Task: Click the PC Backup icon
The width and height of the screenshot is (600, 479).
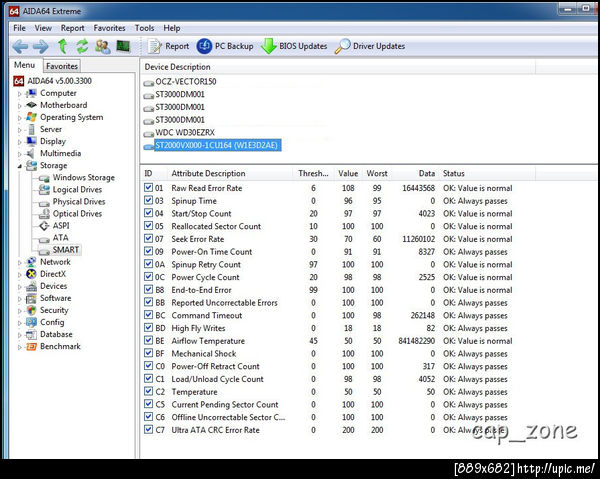Action: [204, 46]
